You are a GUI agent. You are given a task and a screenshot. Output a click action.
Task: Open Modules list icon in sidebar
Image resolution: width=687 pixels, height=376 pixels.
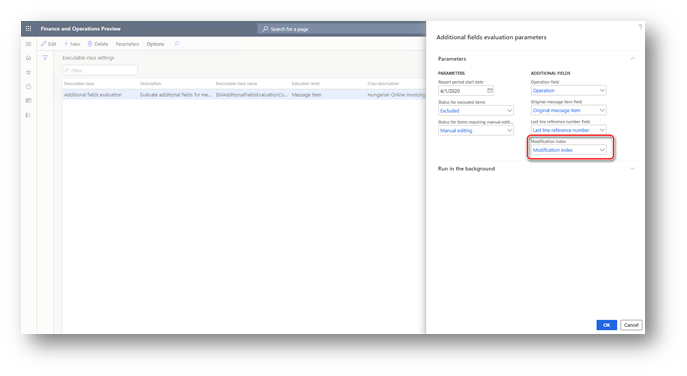(28, 115)
